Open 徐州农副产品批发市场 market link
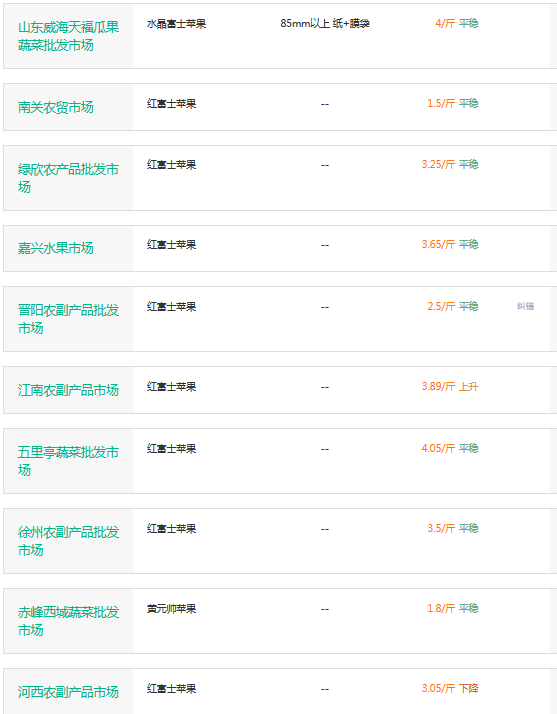The height and width of the screenshot is (714, 557). [68, 541]
